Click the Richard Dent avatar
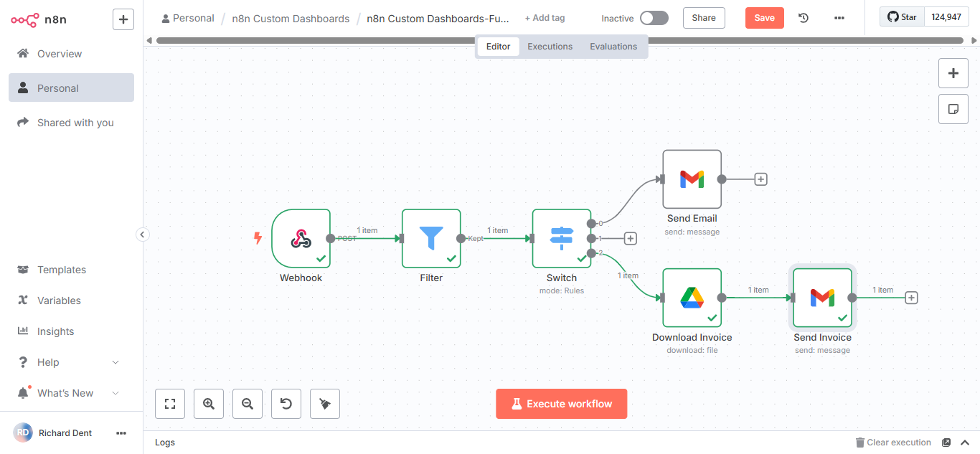 [x=23, y=432]
